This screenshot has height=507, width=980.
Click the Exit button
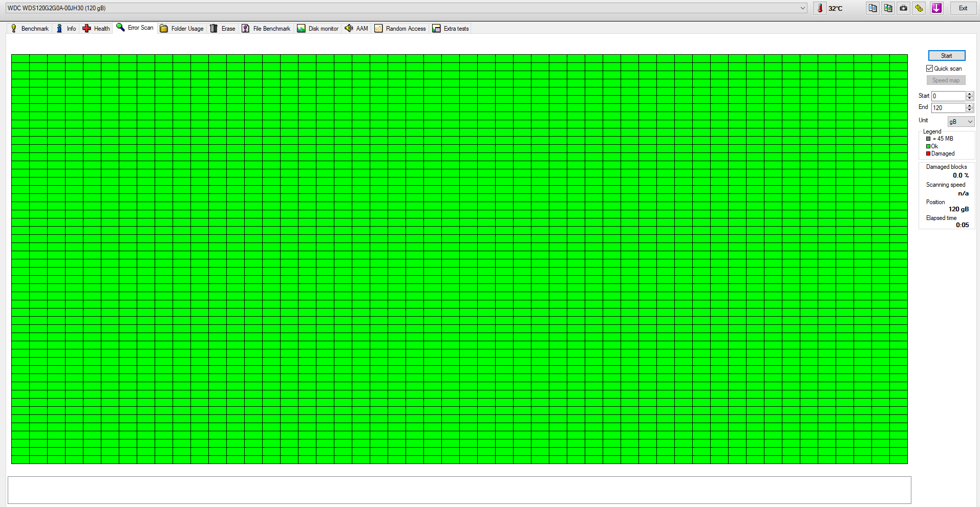(963, 8)
